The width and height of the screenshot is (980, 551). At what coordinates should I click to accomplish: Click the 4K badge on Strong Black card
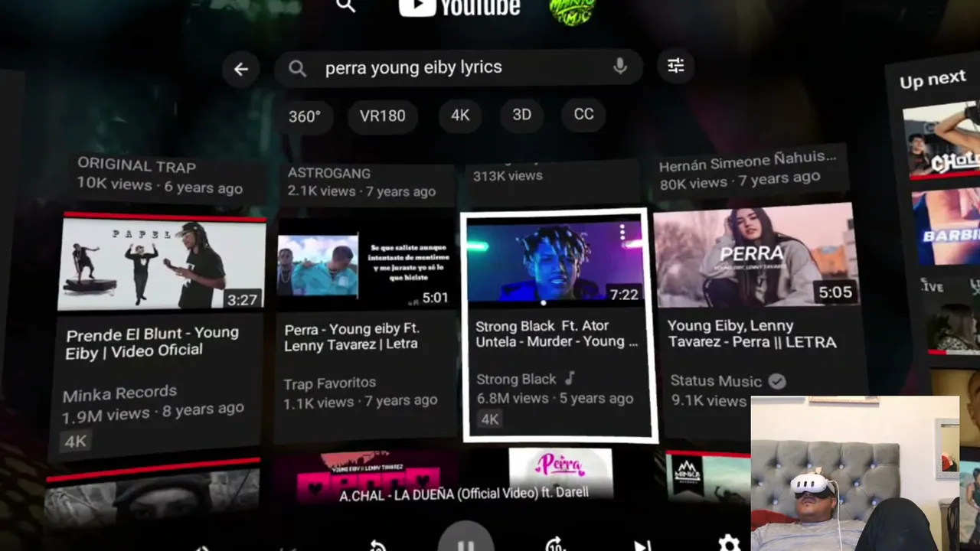click(490, 419)
